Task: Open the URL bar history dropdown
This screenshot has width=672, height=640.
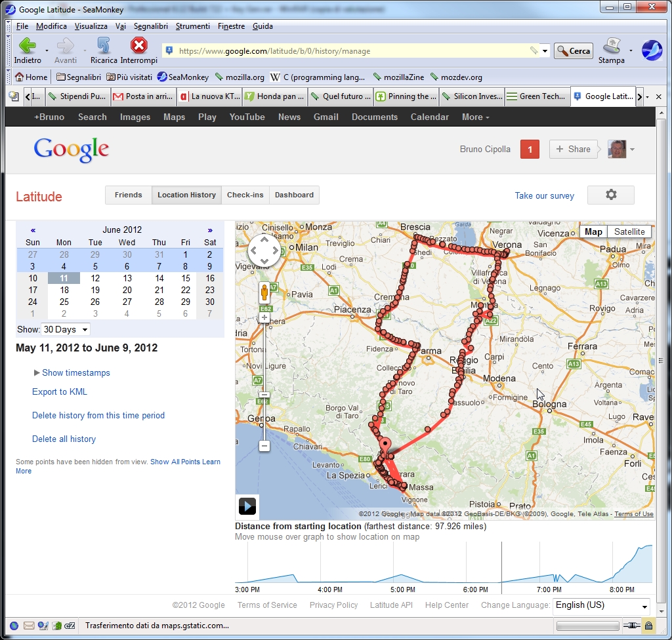Action: click(545, 51)
